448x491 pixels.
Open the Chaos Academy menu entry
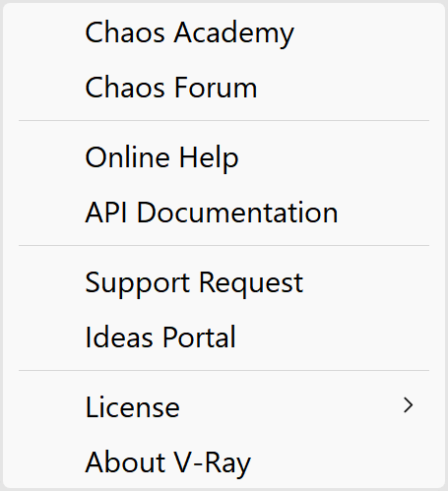[224, 32]
